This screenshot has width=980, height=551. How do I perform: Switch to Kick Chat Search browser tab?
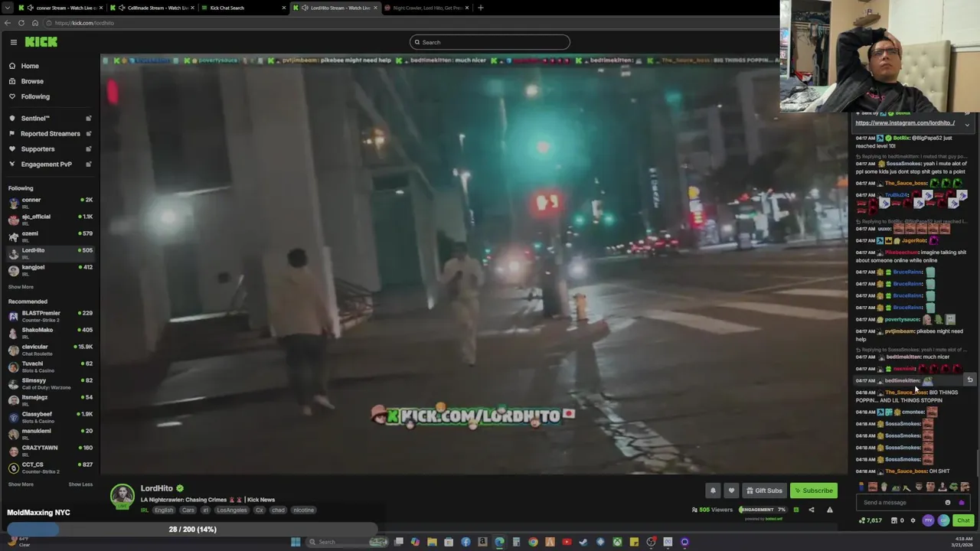tap(242, 8)
